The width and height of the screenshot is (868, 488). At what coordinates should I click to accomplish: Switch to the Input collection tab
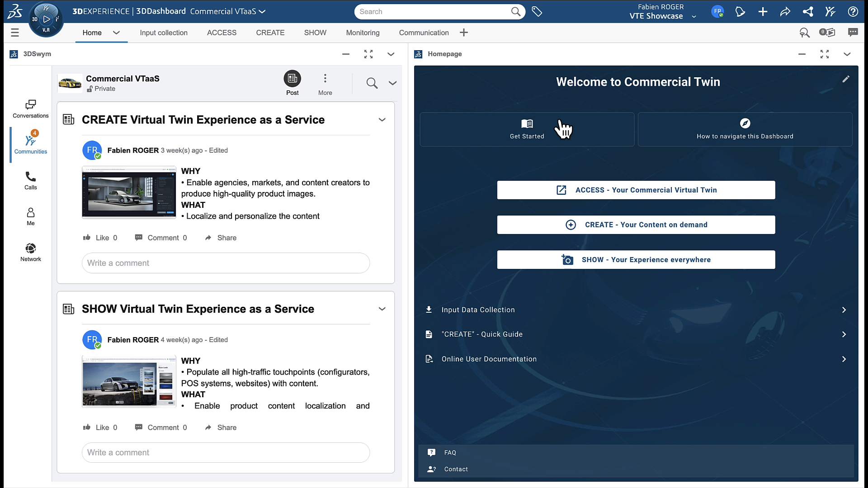point(163,33)
